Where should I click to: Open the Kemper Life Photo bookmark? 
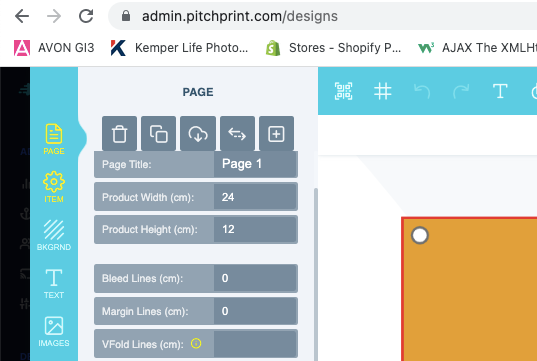pyautogui.click(x=179, y=48)
